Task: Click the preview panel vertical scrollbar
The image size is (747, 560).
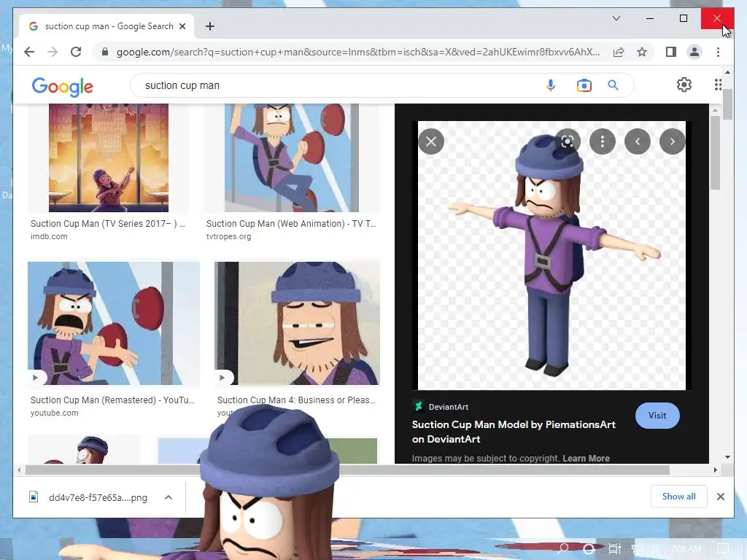Action: tap(715, 152)
